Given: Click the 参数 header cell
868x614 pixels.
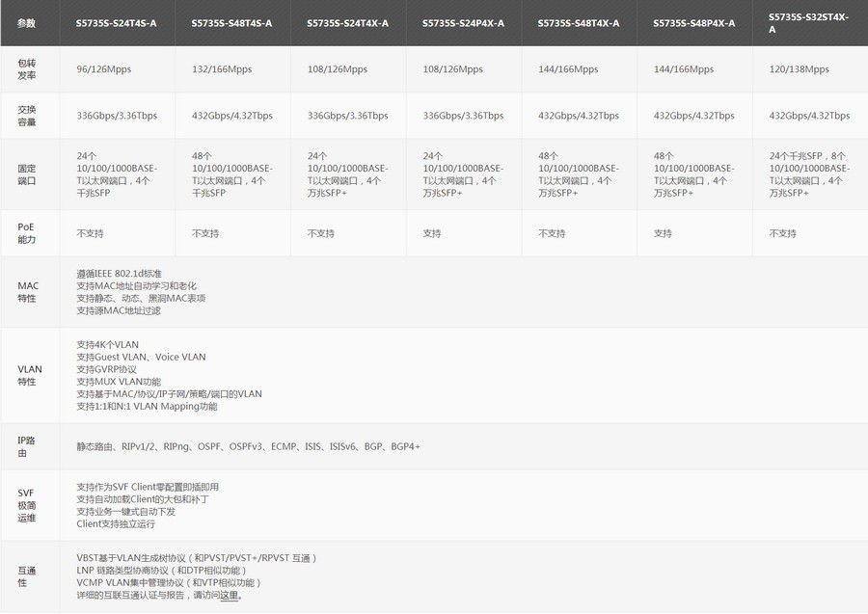Looking at the screenshot, I should tap(26, 23).
